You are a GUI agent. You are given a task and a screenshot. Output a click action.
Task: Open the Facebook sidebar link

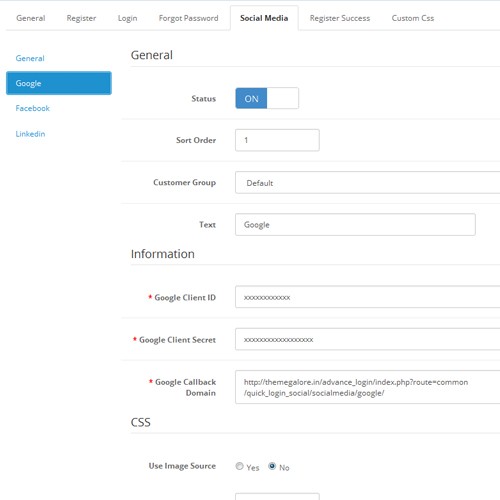pyautogui.click(x=32, y=108)
